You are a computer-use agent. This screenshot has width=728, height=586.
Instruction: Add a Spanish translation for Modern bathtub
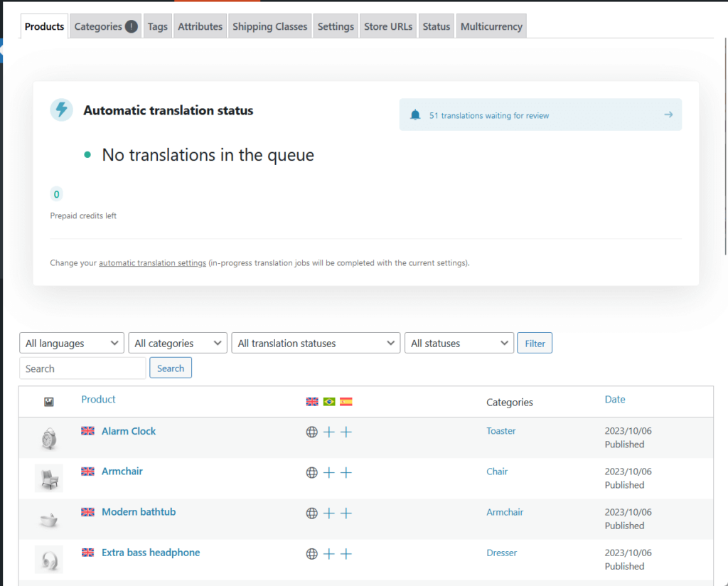pyautogui.click(x=346, y=513)
